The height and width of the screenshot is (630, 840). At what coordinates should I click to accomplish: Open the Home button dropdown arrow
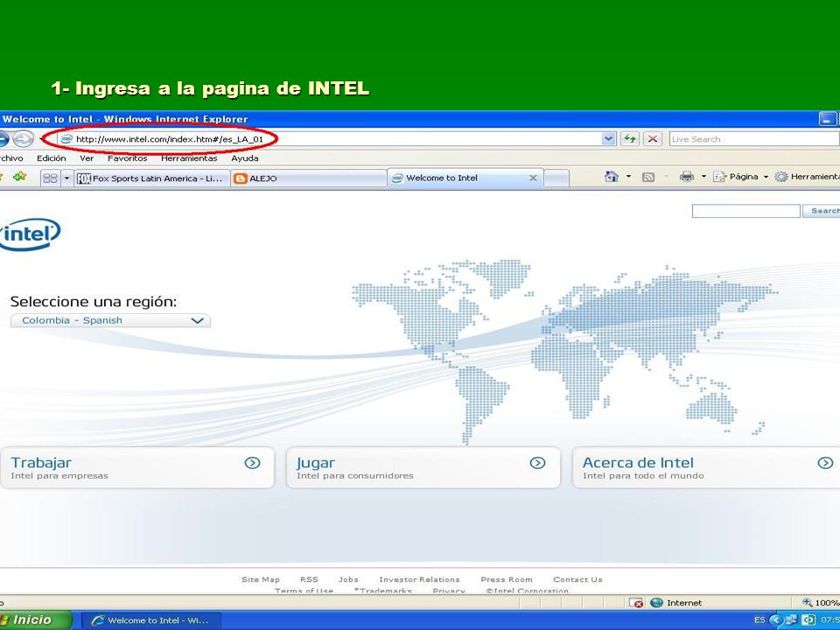[628, 176]
